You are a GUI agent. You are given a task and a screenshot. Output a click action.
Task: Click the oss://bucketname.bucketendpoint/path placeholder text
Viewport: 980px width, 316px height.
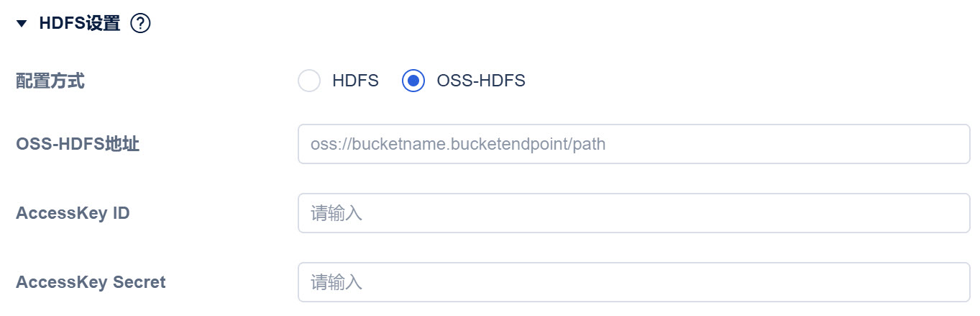[458, 144]
